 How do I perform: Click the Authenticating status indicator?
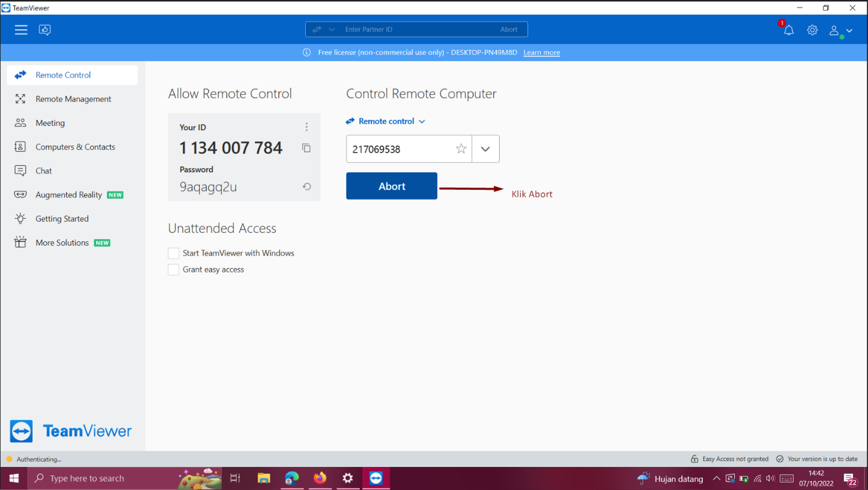point(34,459)
